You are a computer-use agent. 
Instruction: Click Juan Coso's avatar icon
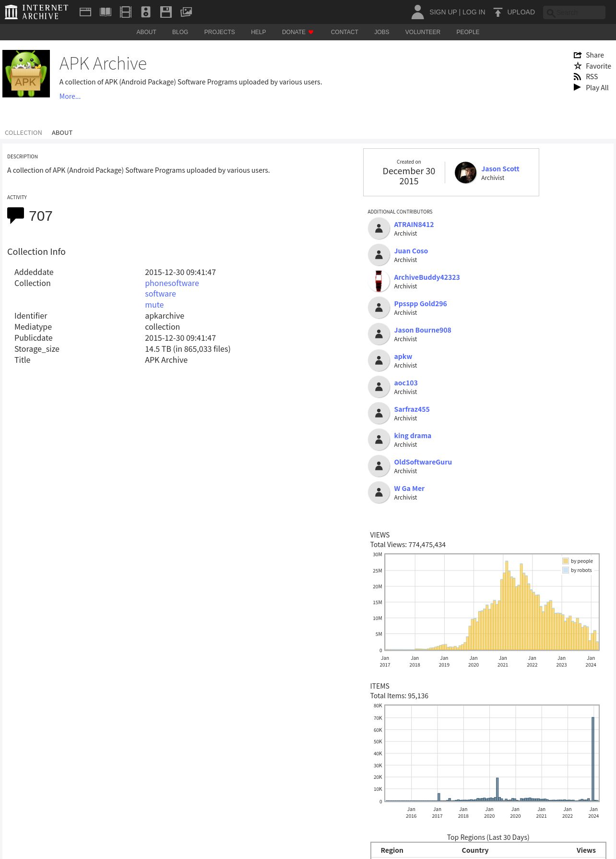[x=379, y=255]
